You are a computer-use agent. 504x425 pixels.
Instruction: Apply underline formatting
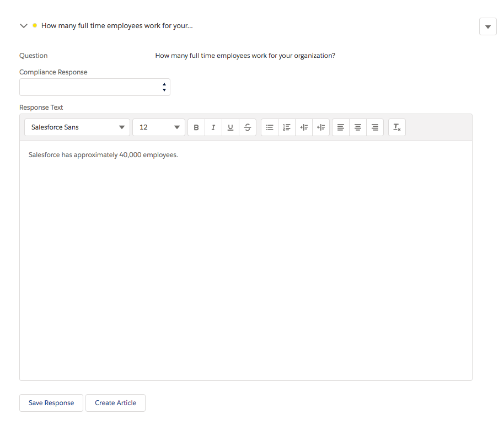click(x=230, y=127)
